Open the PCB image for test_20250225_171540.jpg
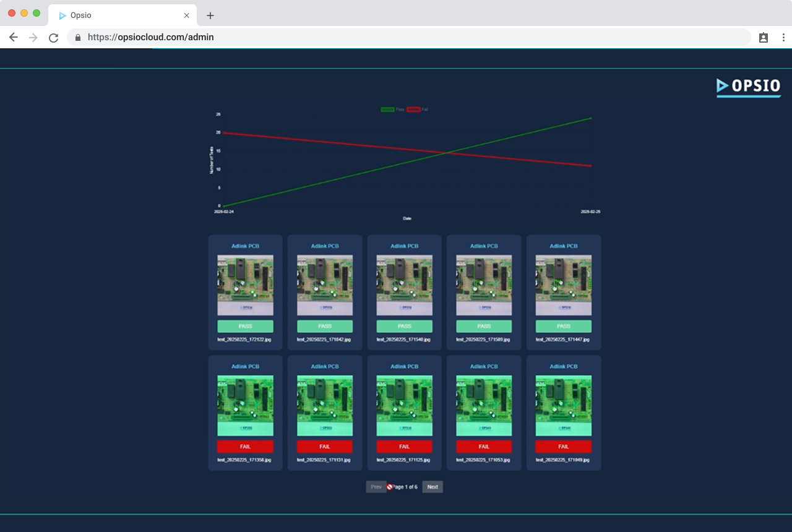 404,286
